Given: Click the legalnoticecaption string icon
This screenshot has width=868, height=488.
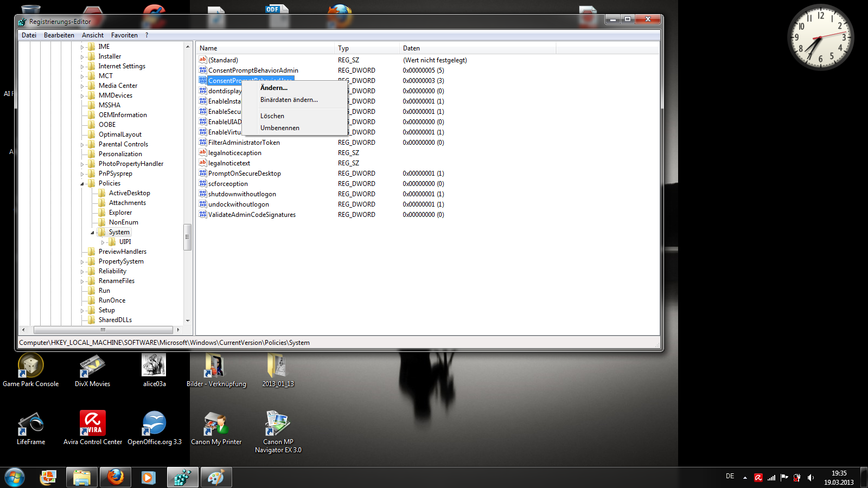Looking at the screenshot, I should [203, 152].
